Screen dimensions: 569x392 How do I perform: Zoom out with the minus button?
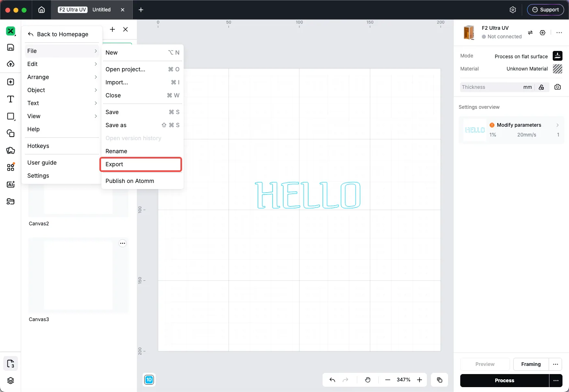[388, 380]
